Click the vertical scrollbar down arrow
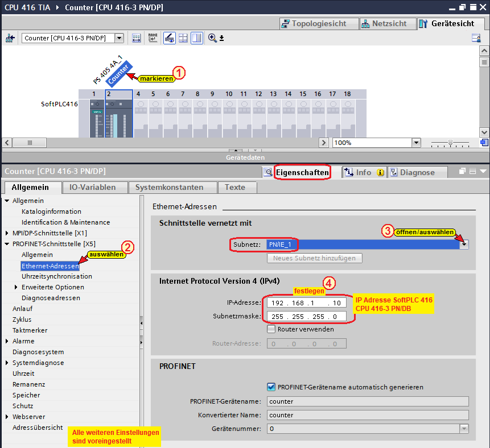This screenshot has width=490, height=448. tap(484, 132)
